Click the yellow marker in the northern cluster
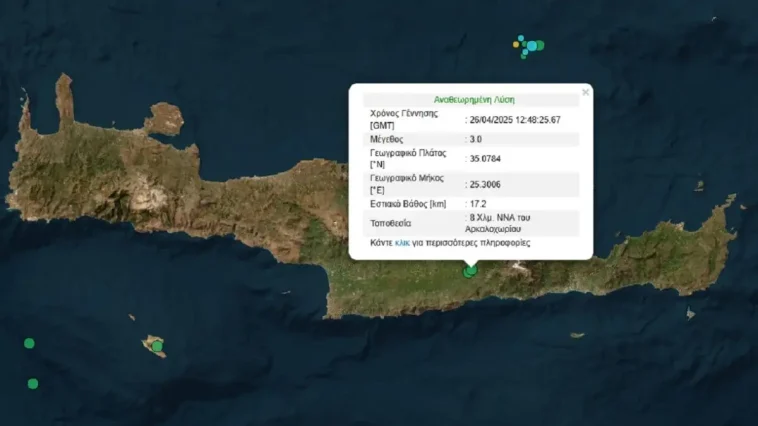Image resolution: width=758 pixels, height=426 pixels. click(x=517, y=44)
